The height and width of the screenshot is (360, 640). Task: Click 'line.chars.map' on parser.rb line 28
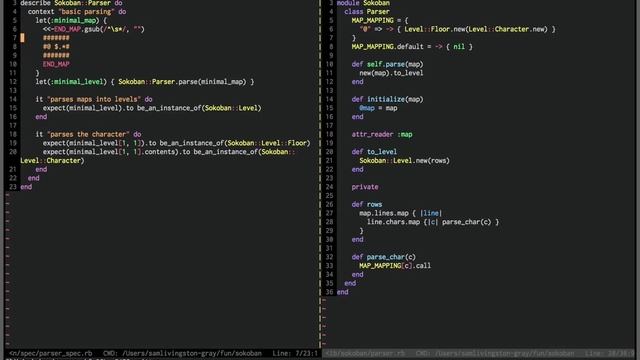coord(393,222)
